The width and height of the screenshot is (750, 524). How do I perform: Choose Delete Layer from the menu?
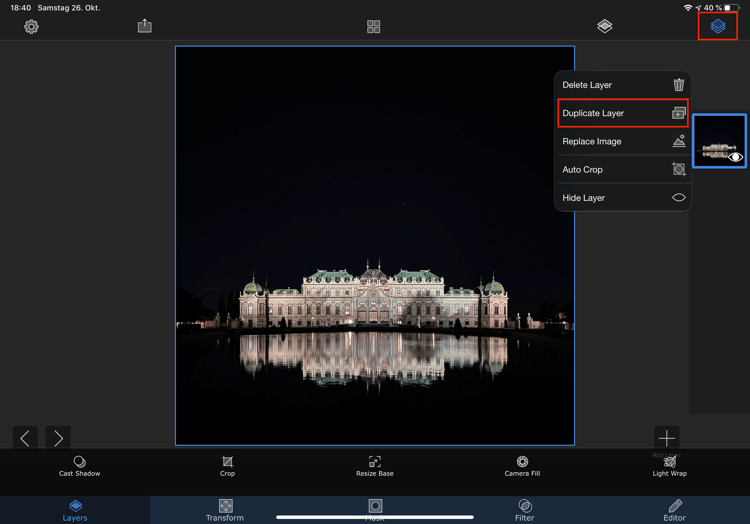click(623, 85)
